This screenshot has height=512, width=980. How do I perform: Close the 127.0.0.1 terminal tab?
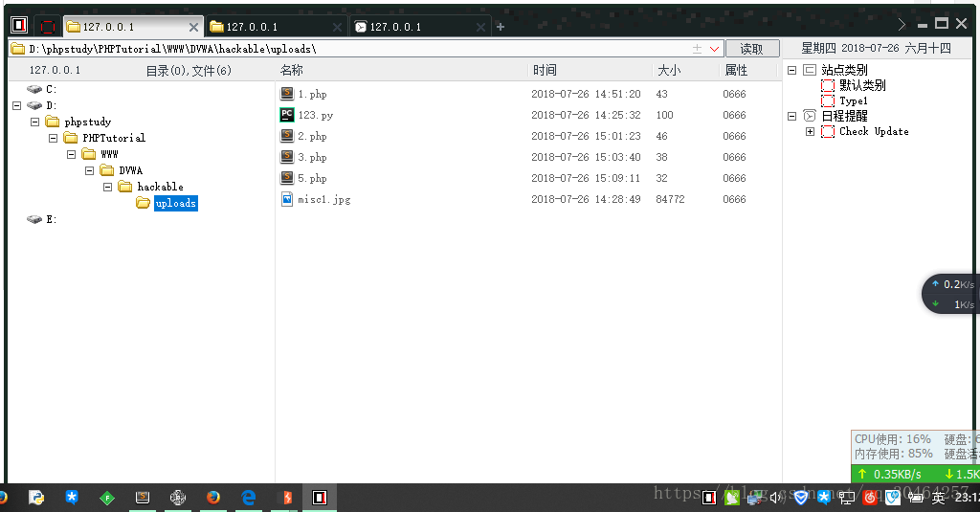480,28
